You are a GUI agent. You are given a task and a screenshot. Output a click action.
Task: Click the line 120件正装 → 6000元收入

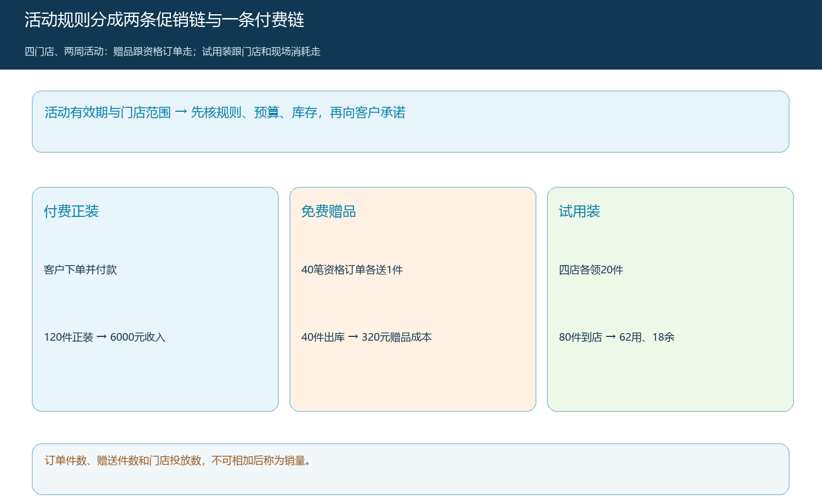[x=105, y=337]
